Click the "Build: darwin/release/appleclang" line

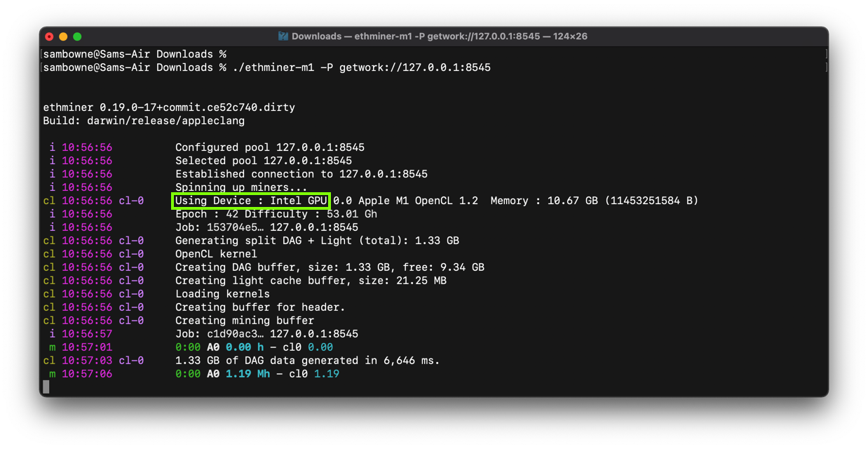pos(144,121)
